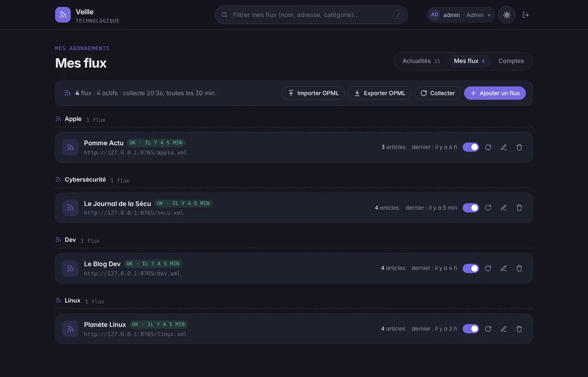Switch to the Actualités tab
588x377 pixels.
coord(421,61)
